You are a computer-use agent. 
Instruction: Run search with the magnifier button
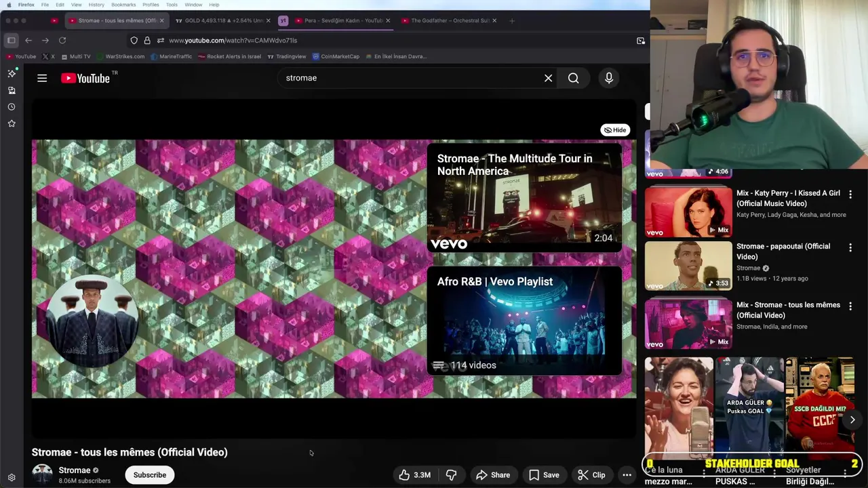pos(574,78)
